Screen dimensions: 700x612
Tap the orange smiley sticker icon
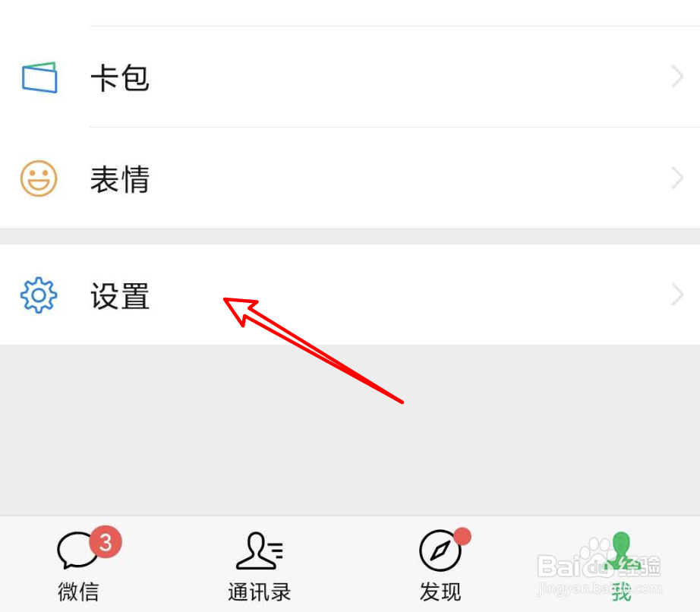pyautogui.click(x=39, y=178)
